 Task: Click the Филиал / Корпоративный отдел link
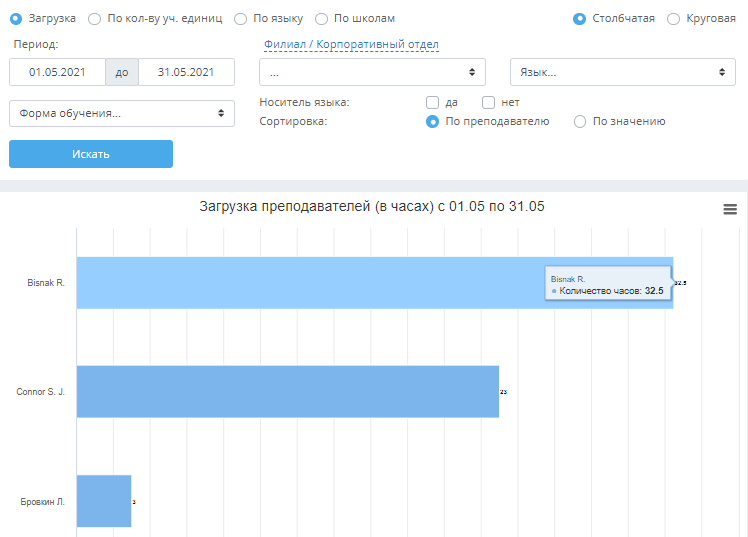351,44
